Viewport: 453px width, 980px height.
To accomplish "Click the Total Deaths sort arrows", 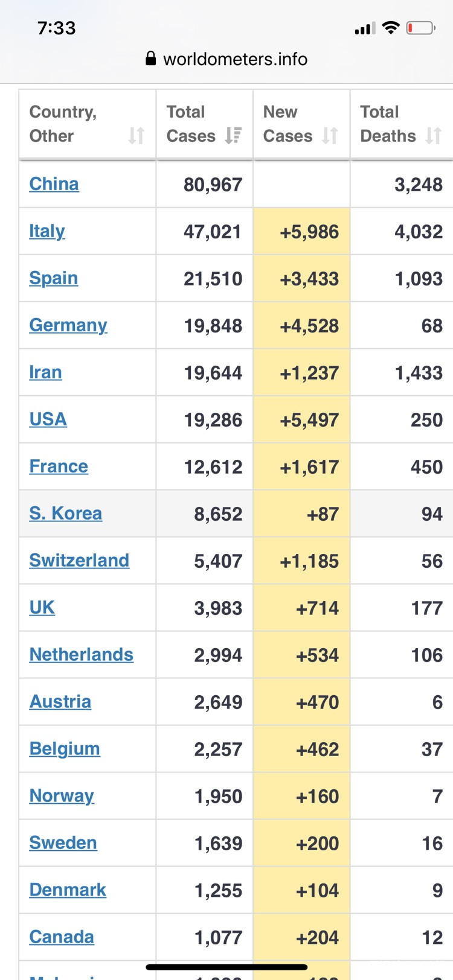I will click(x=433, y=136).
